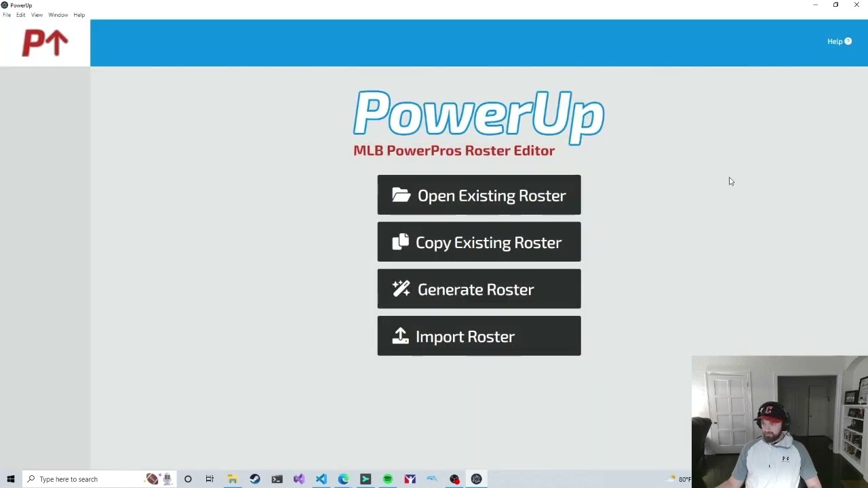Open the Windows Start menu
This screenshot has height=488, width=868.
tap(11, 479)
